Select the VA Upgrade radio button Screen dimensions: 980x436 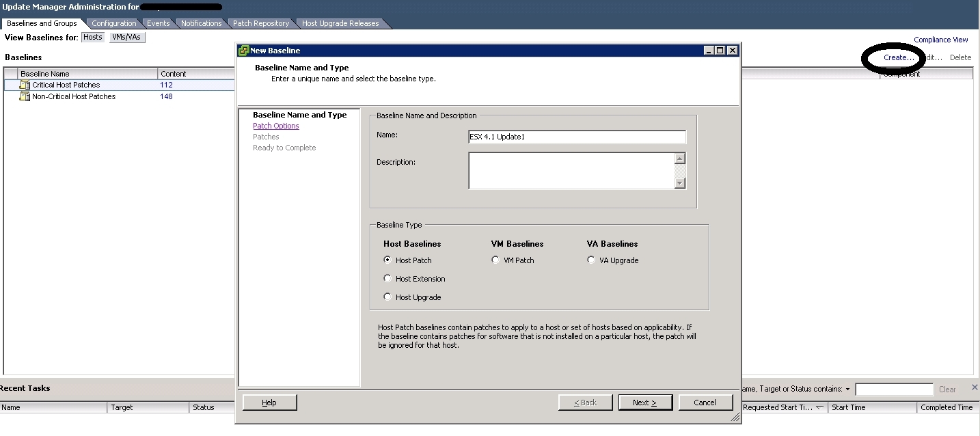click(591, 260)
